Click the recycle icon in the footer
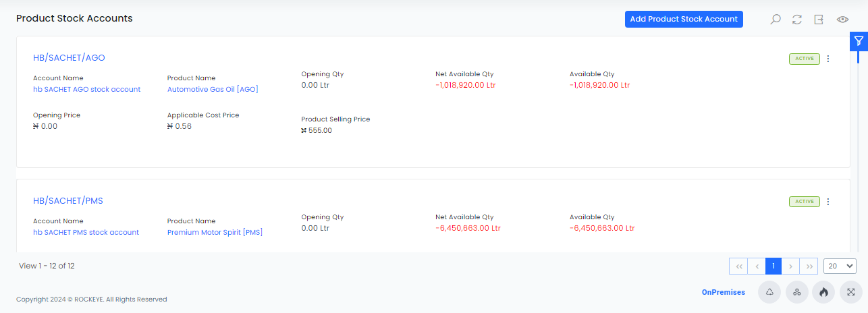This screenshot has width=868, height=313. point(769,292)
